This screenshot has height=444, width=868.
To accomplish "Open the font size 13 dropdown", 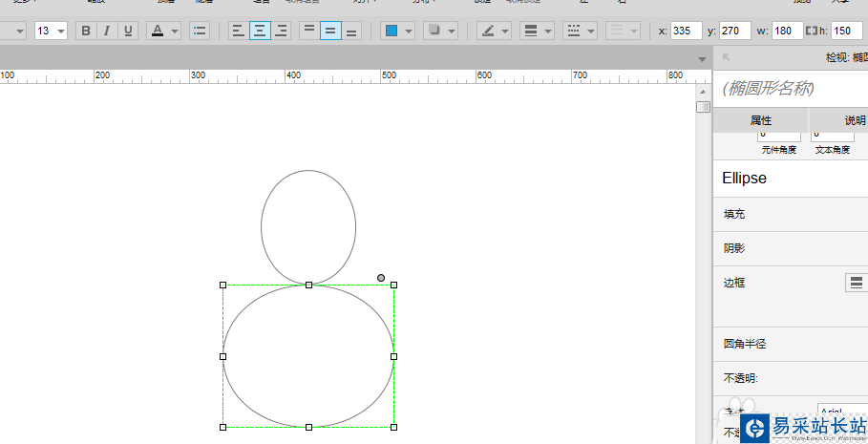I will click(x=61, y=31).
